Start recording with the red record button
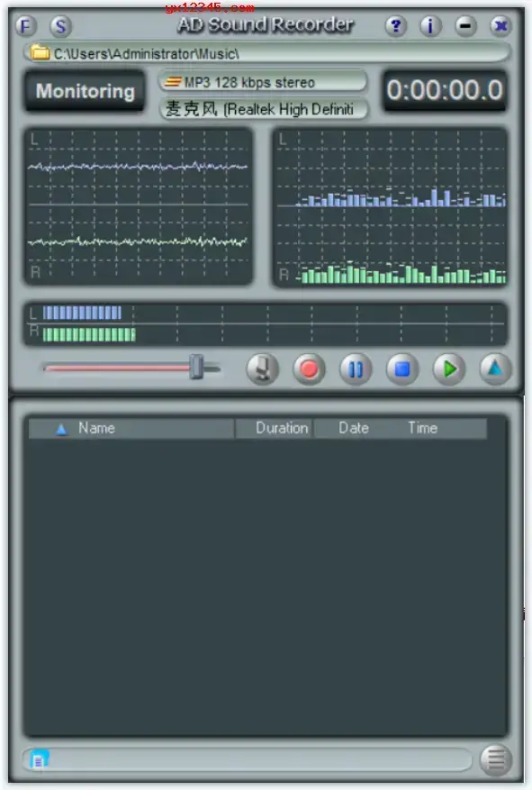Image resolution: width=532 pixels, height=790 pixels. pyautogui.click(x=309, y=368)
